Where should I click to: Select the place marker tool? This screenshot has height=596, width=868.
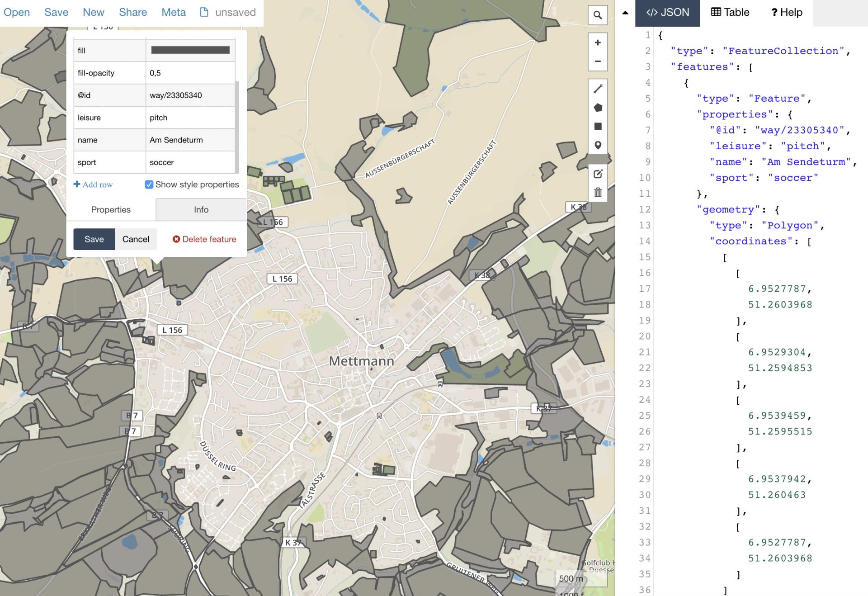pos(597,145)
